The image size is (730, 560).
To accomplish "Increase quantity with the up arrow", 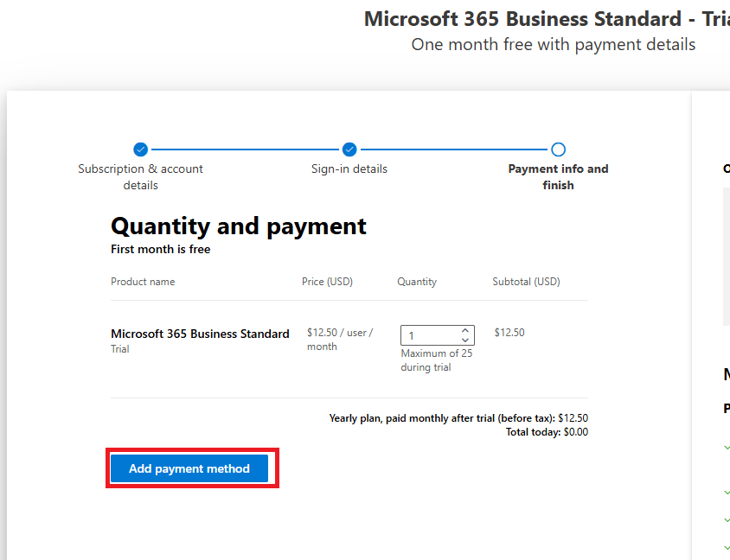I will click(464, 331).
